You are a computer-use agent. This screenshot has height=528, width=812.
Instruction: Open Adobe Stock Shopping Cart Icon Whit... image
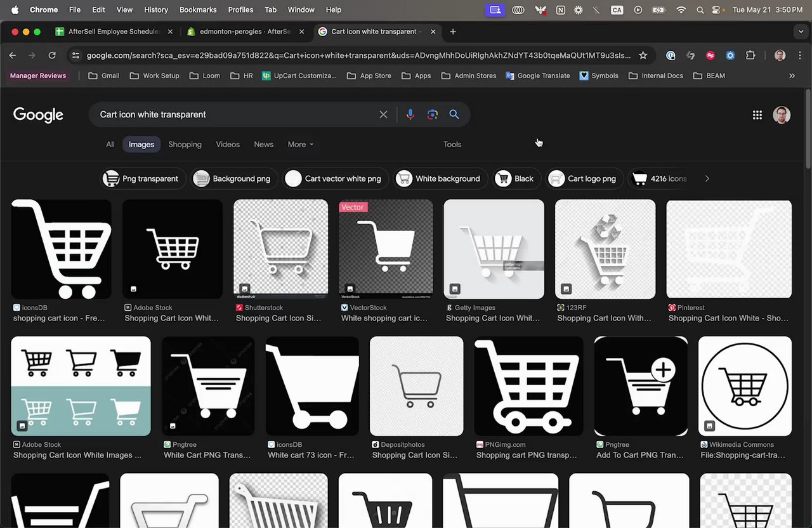click(x=173, y=249)
